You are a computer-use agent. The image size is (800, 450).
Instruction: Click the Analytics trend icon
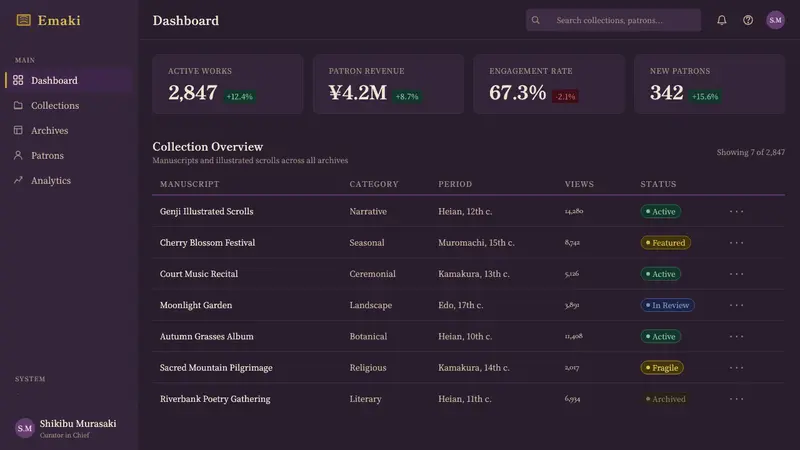tap(18, 180)
